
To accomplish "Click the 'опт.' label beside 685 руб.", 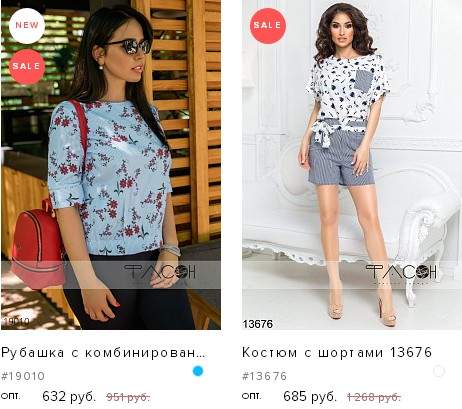I will click(252, 396).
